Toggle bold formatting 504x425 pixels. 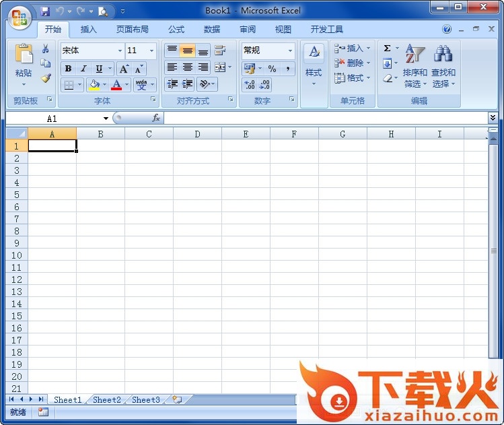pyautogui.click(x=68, y=69)
